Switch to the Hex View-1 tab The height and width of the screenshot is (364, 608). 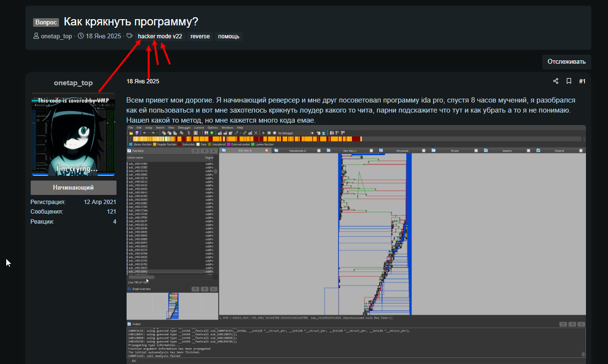(x=350, y=150)
